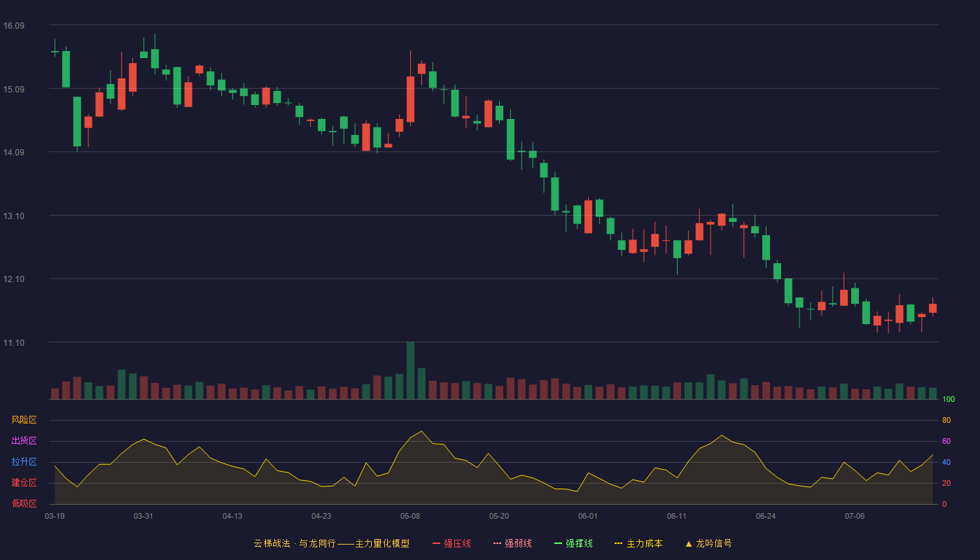Click the 06-01 date label
Viewport: 980px width, 560px height.
(588, 516)
